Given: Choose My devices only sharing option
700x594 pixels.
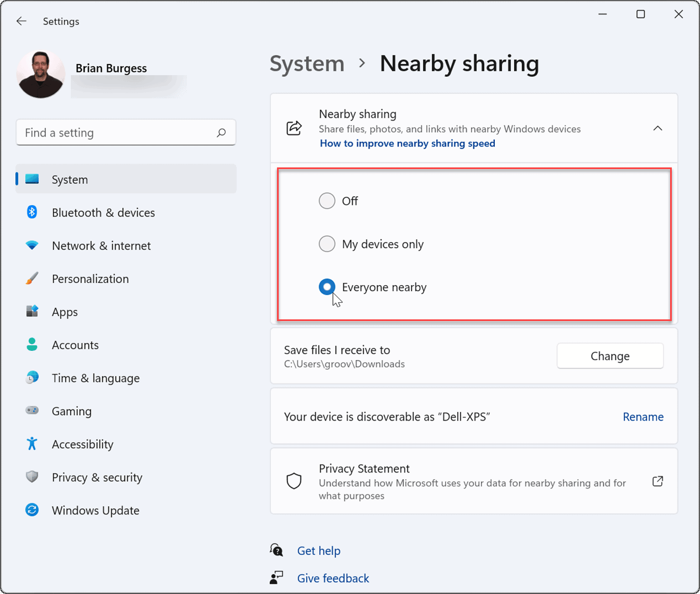Looking at the screenshot, I should pyautogui.click(x=327, y=244).
